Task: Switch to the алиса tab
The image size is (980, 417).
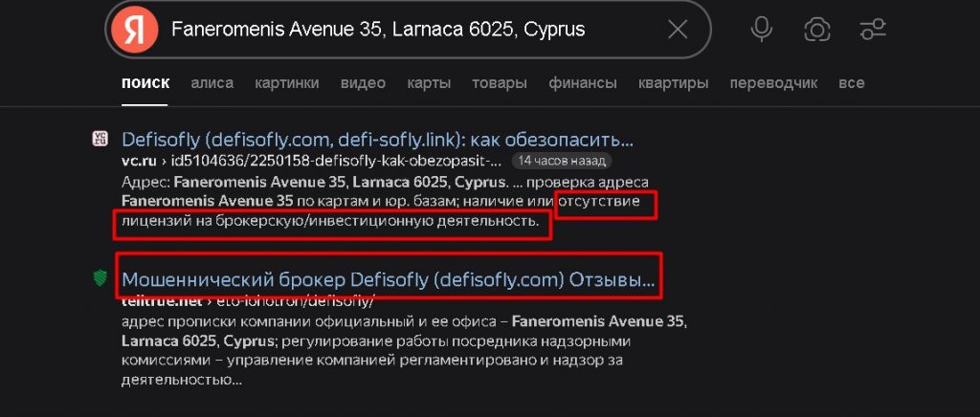Action: click(x=212, y=83)
